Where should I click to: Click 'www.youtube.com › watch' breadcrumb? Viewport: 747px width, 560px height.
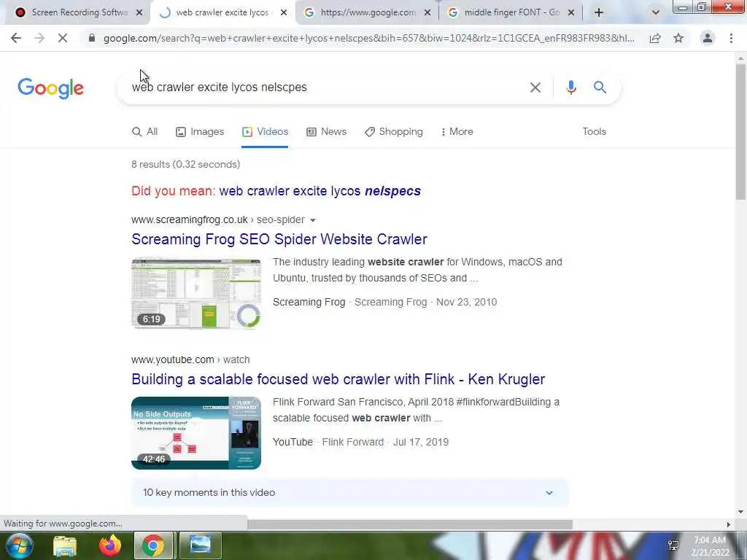(x=190, y=359)
